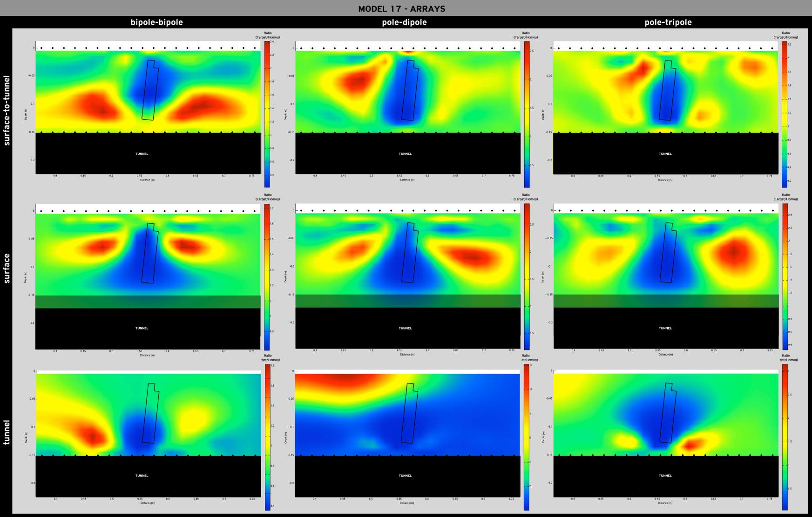
Task: Click the surface pole-dipole ratio colorbar
Action: coord(527,276)
